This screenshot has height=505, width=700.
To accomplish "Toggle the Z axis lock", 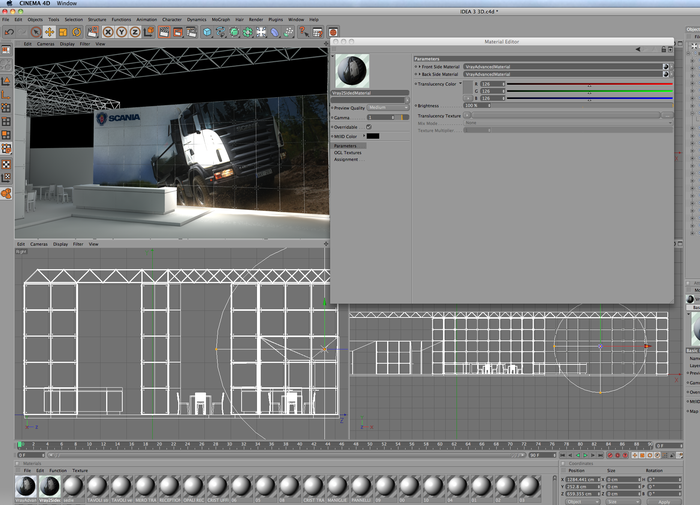I will click(135, 32).
